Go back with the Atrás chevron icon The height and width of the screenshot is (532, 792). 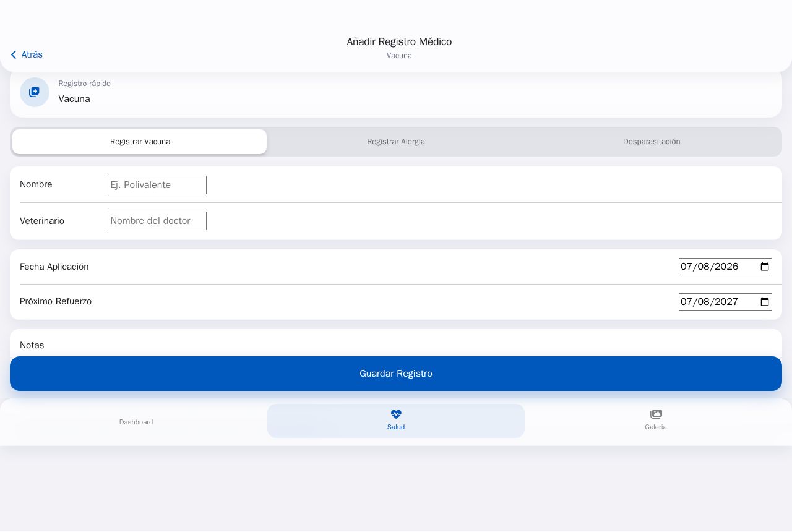(x=14, y=55)
